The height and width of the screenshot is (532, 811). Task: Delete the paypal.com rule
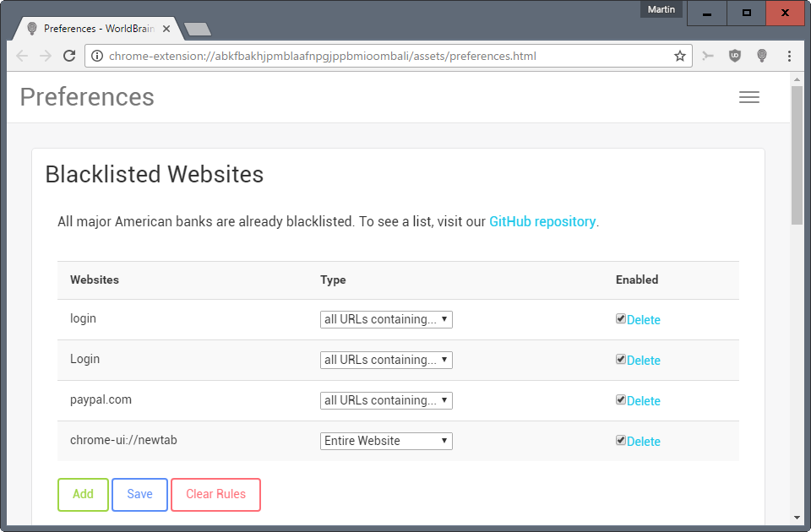(x=644, y=401)
